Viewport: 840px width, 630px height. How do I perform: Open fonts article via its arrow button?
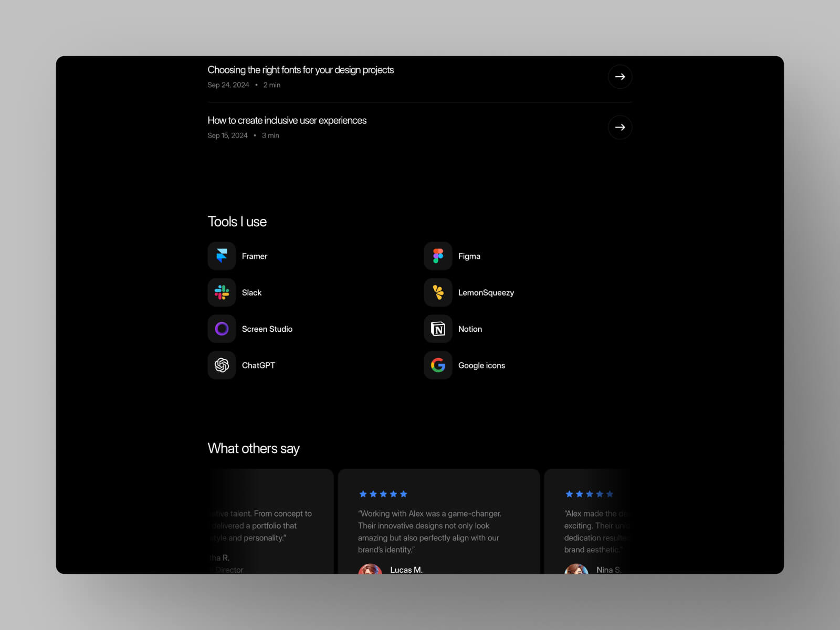pyautogui.click(x=619, y=77)
